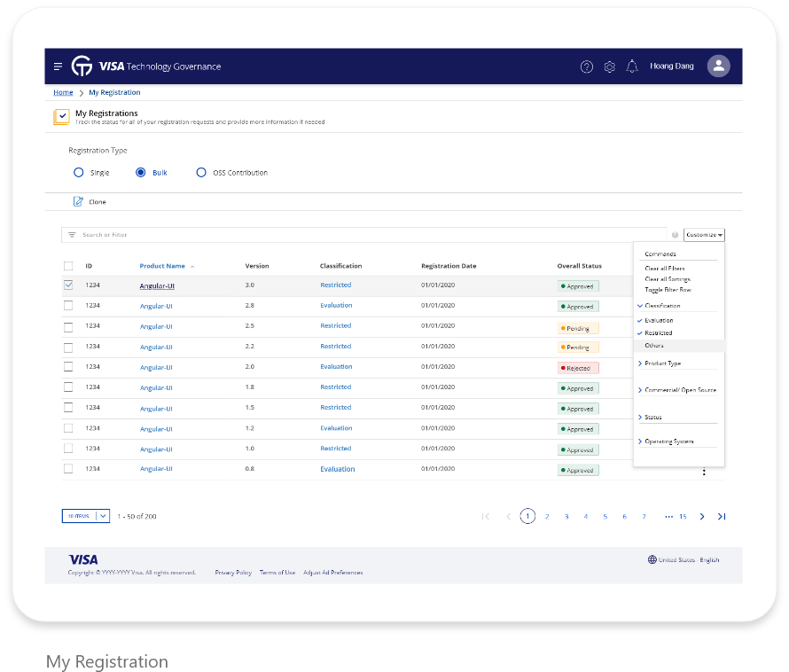Open the Customize dropdown
This screenshot has width=789, height=672.
click(704, 235)
